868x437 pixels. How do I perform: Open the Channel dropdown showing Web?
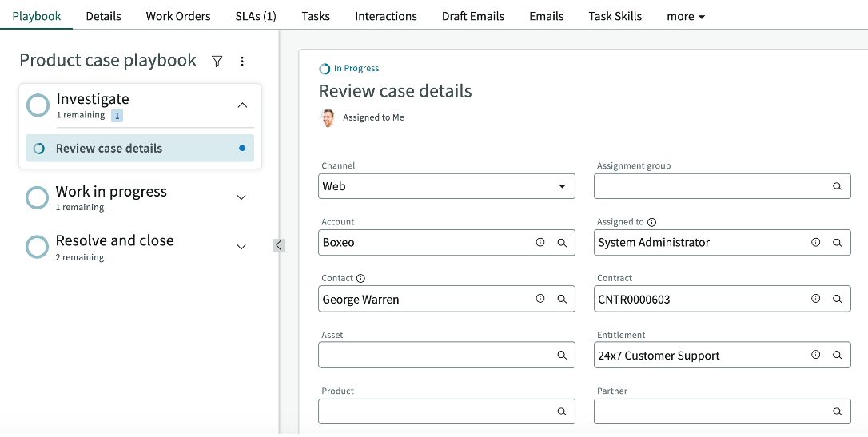(447, 186)
